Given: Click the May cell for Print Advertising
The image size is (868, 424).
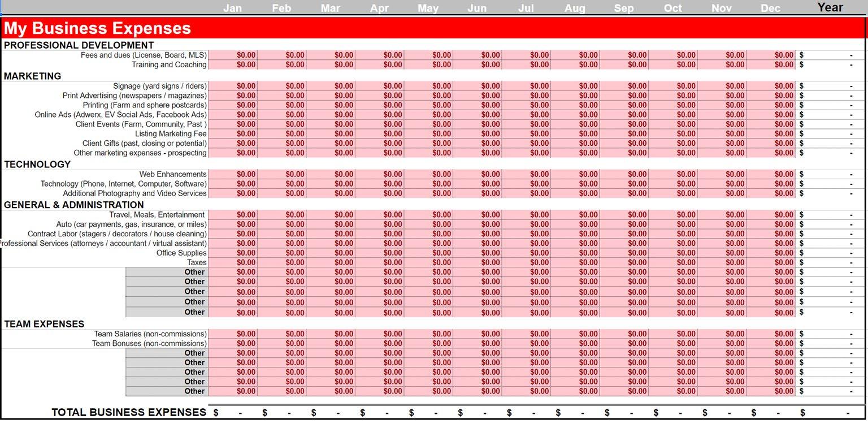Looking at the screenshot, I should [428, 96].
